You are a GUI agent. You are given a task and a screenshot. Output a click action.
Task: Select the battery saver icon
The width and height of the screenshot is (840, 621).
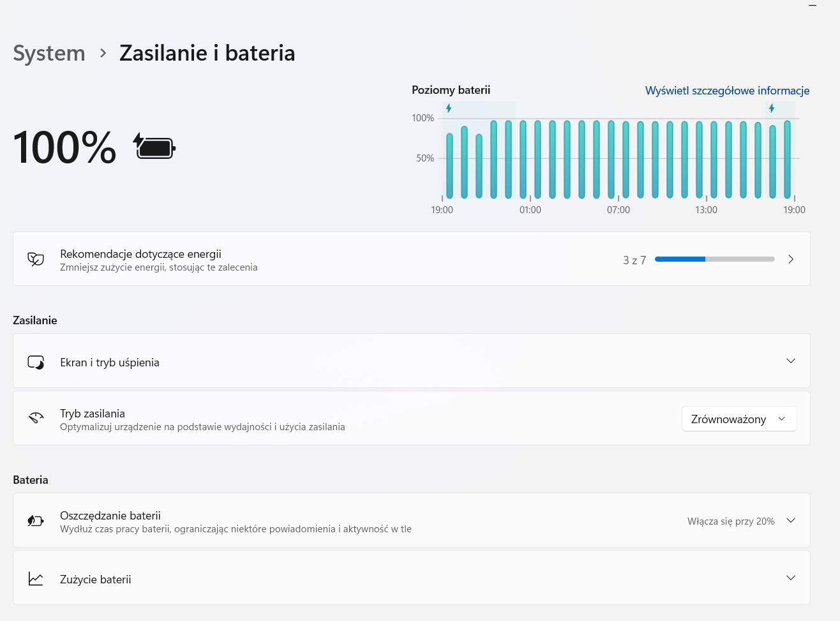[x=35, y=521]
